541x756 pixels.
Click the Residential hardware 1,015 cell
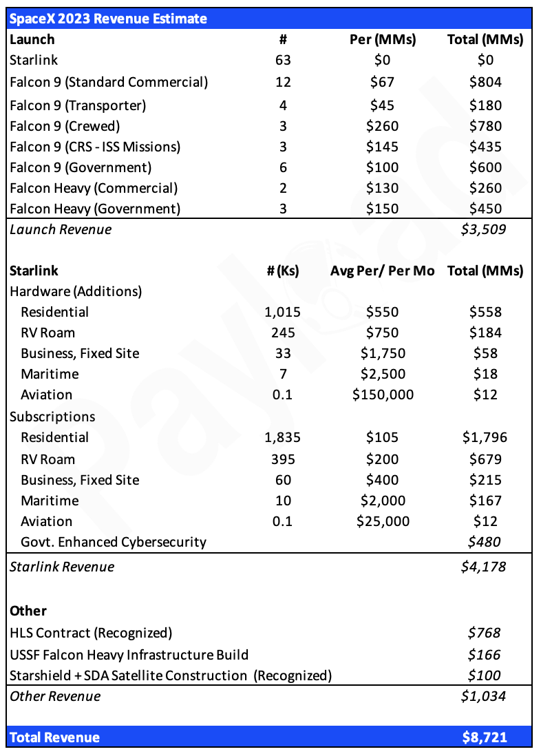click(283, 313)
